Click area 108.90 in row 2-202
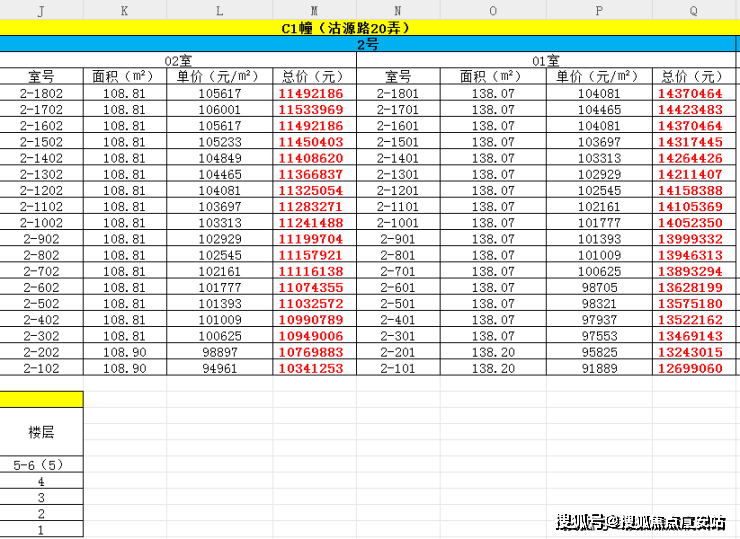The image size is (740, 539). [125, 352]
